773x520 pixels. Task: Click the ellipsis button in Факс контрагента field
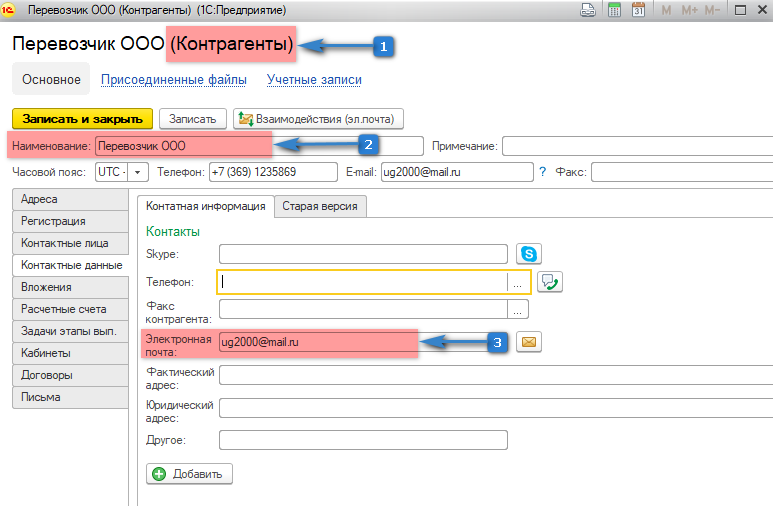click(518, 309)
